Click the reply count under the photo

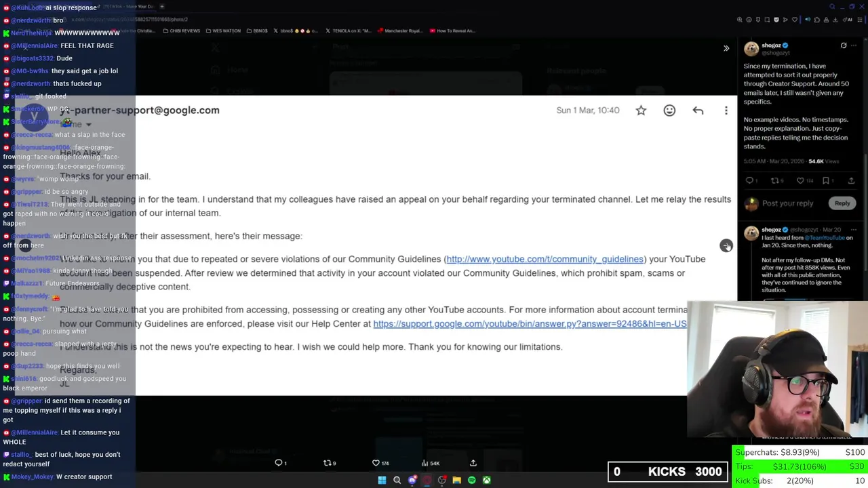[281, 463]
